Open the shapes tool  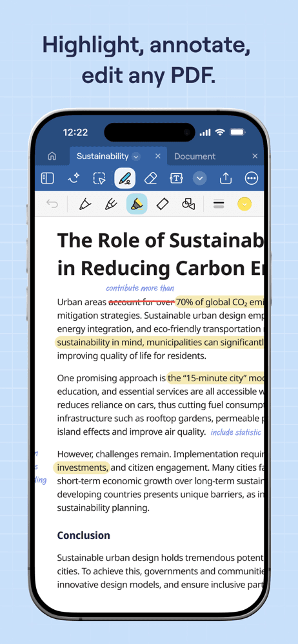coord(188,204)
